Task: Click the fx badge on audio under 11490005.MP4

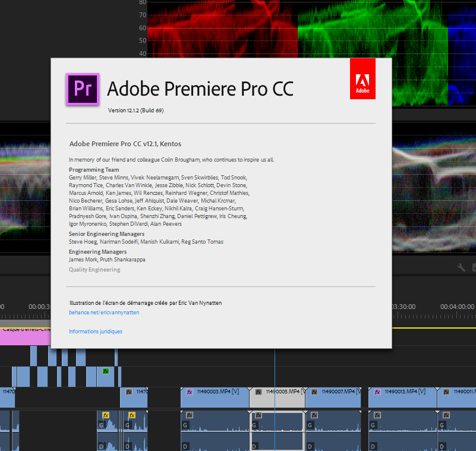Action: click(x=259, y=415)
